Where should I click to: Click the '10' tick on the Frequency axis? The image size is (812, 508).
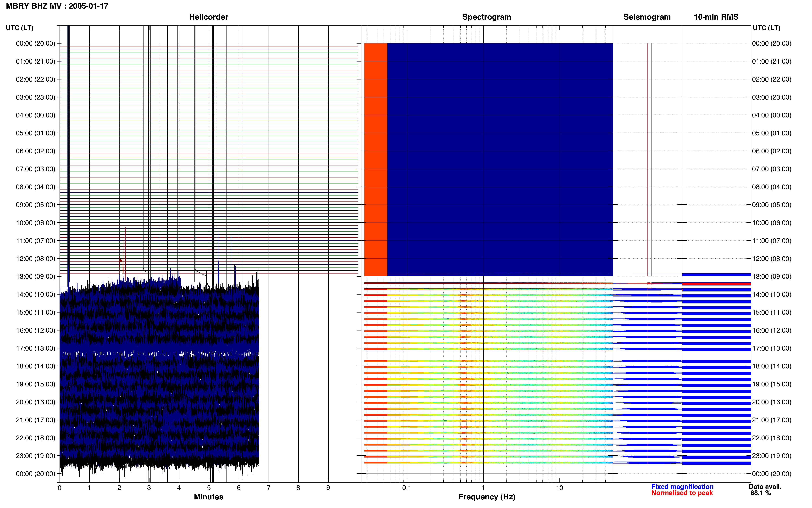(x=559, y=488)
